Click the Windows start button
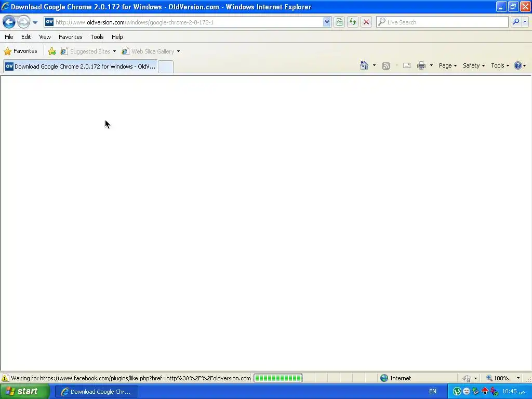 (x=24, y=392)
